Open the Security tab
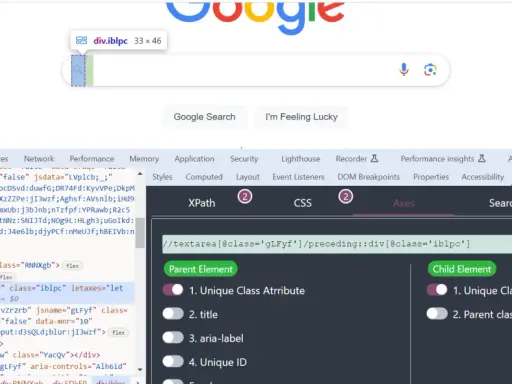The height and width of the screenshot is (384, 512). pos(244,159)
